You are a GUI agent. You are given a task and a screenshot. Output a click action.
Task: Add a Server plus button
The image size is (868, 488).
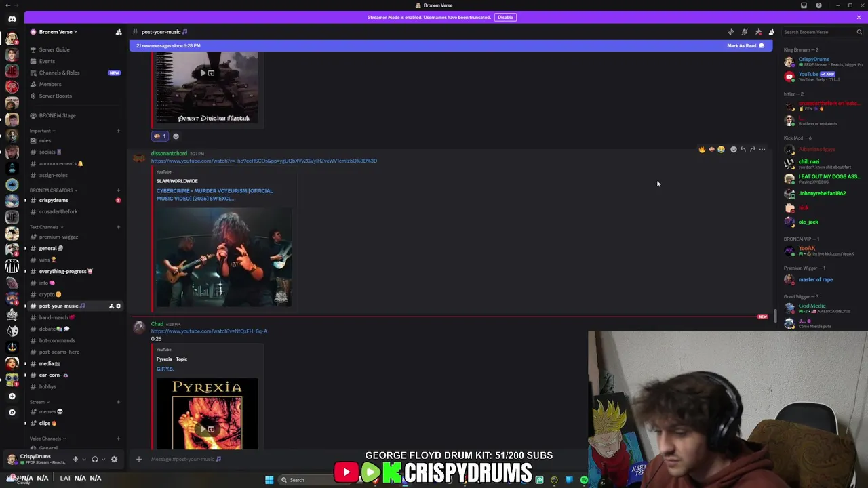coord(12,396)
